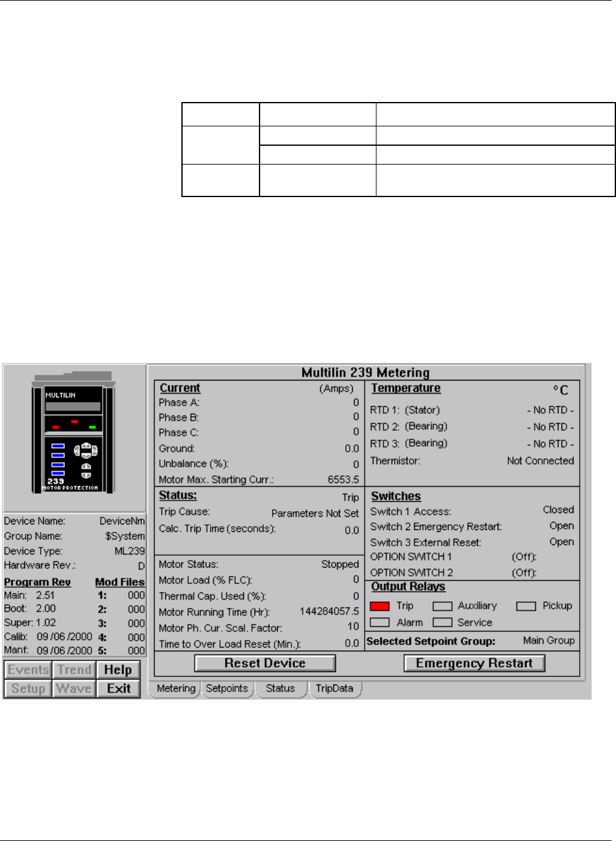This screenshot has height=841, width=616.
Task: Click the Calib: 09/06/2000 date
Action: (x=48, y=637)
